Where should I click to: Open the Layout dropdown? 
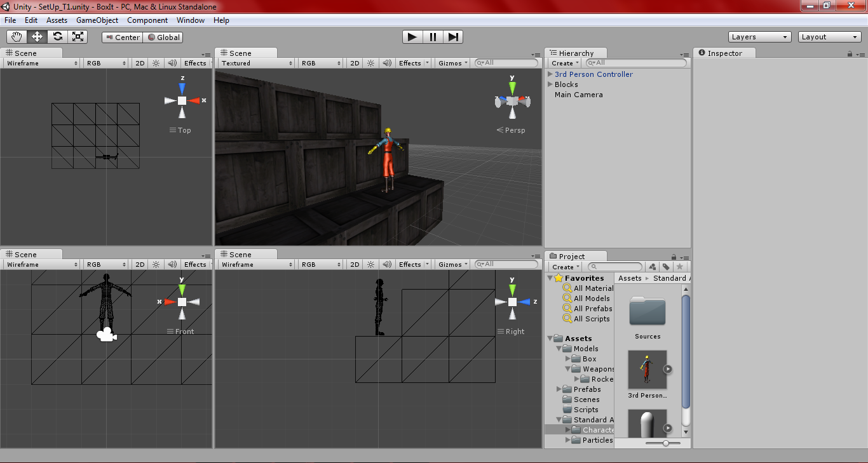coord(830,37)
